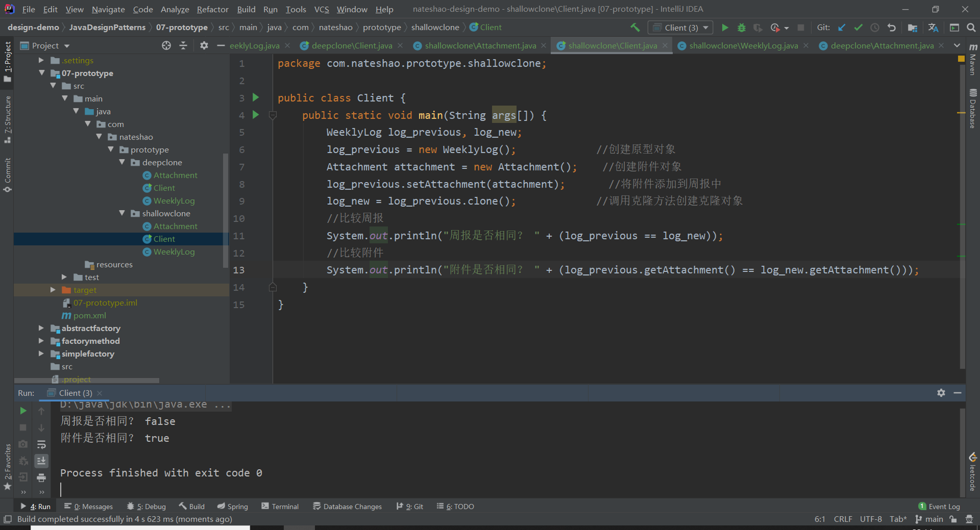Open the Refactor menu
980x530 pixels.
(213, 9)
